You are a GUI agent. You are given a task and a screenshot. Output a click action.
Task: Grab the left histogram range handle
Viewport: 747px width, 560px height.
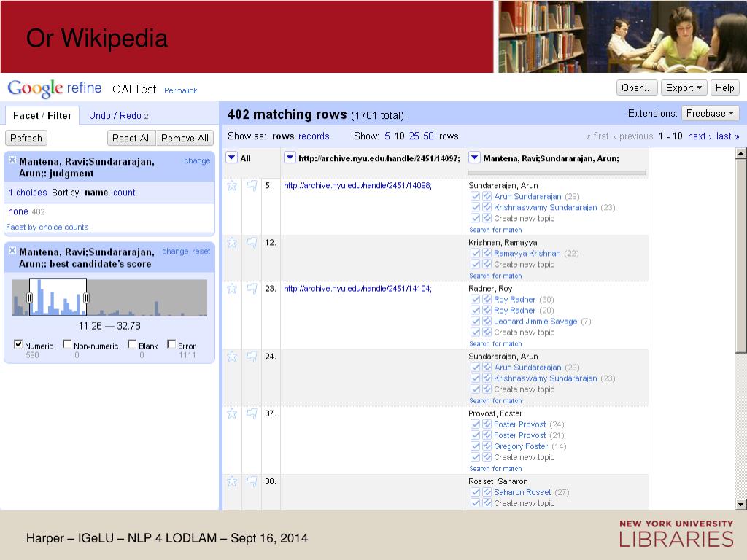29,297
